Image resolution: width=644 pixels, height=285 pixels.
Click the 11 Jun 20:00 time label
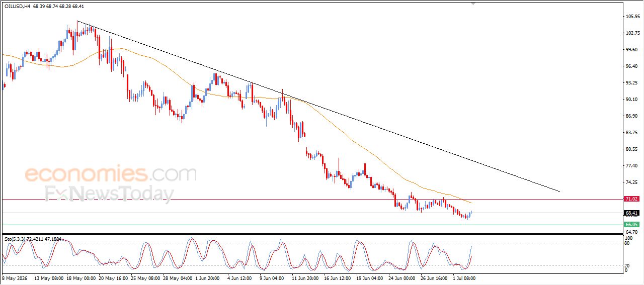pos(305,277)
